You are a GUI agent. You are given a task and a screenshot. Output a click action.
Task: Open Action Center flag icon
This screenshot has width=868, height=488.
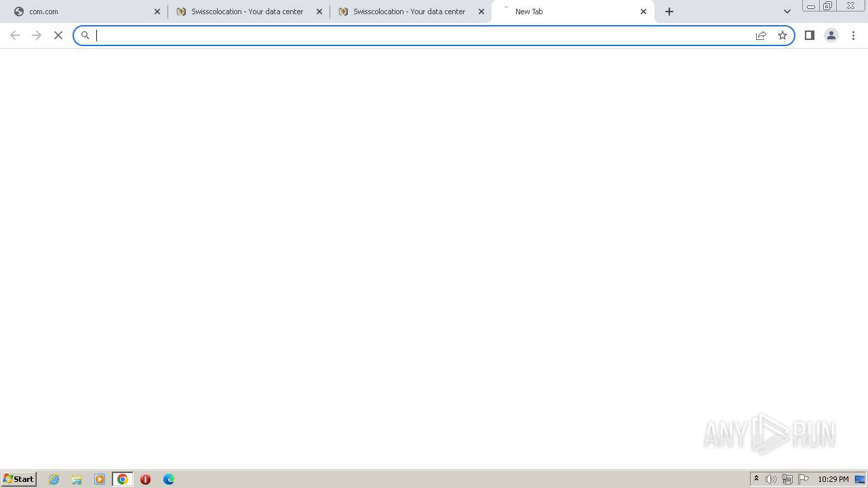pos(804,479)
